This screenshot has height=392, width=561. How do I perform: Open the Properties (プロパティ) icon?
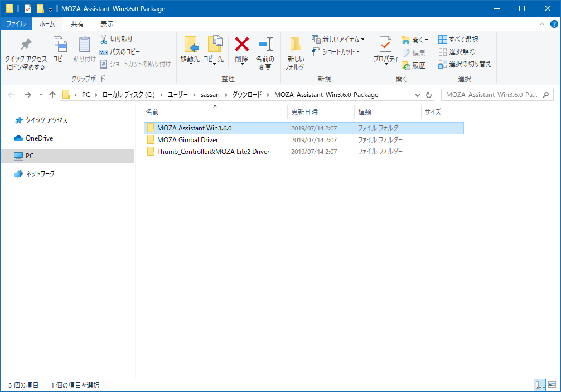coord(385,45)
